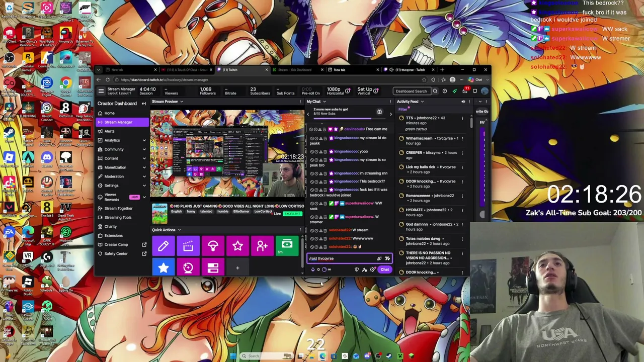Open My Chat panel options menu

click(x=390, y=102)
